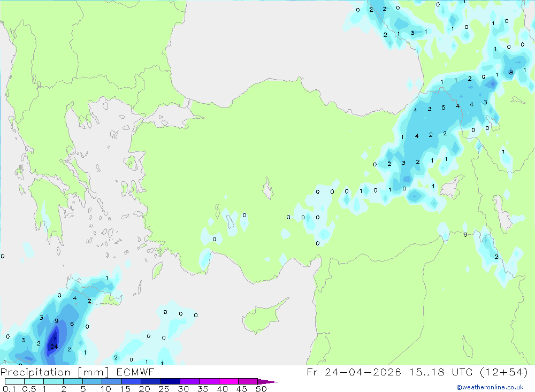Click the 0.1–0.5 mm legend color box
This screenshot has width=535, height=392.
(14, 381)
